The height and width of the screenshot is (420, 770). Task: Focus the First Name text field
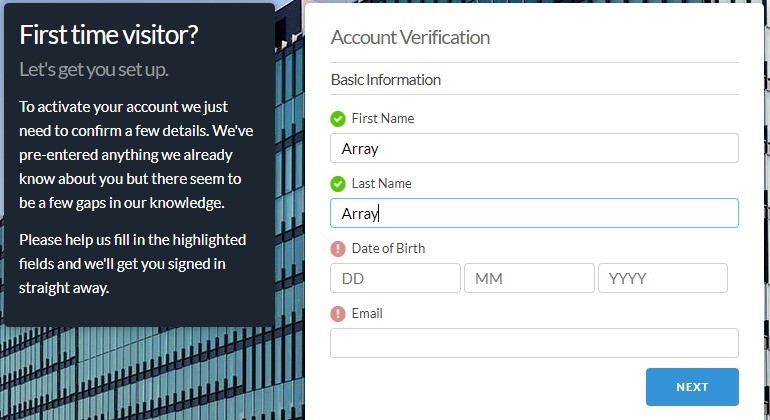point(534,148)
